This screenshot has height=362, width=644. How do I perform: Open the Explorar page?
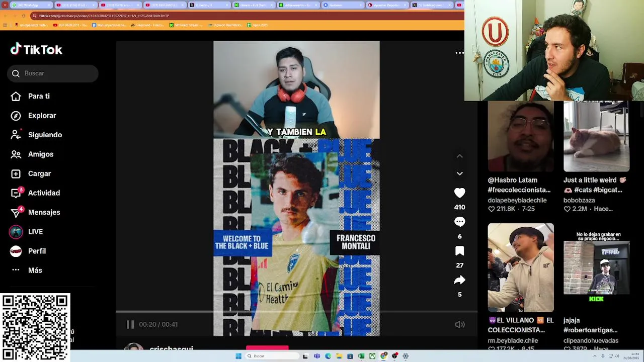[42, 116]
